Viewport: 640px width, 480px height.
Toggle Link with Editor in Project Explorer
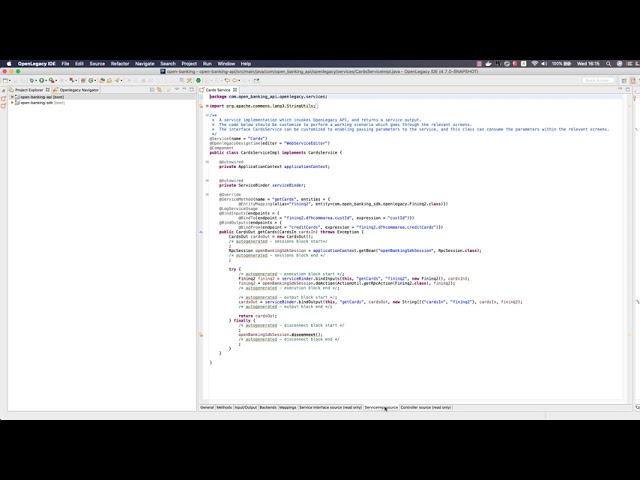[x=159, y=89]
